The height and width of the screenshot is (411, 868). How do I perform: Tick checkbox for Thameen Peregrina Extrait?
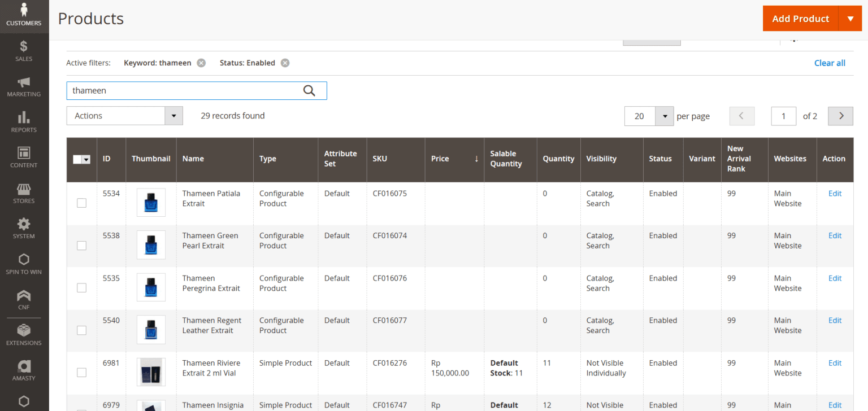(x=82, y=288)
